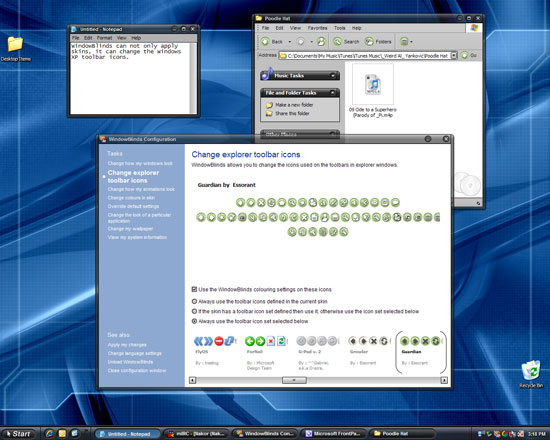The width and height of the screenshot is (550, 440).
Task: Click the right arrow of the icon set scrollbar
Action: (x=444, y=380)
